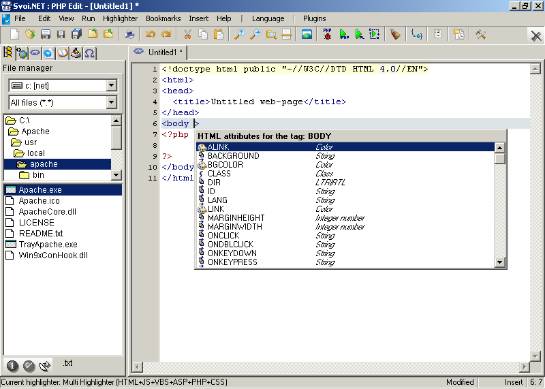Viewport: 545px width, 389px height.
Task: Select BGCOLOR attribute in autocomplete list
Action: [x=225, y=165]
